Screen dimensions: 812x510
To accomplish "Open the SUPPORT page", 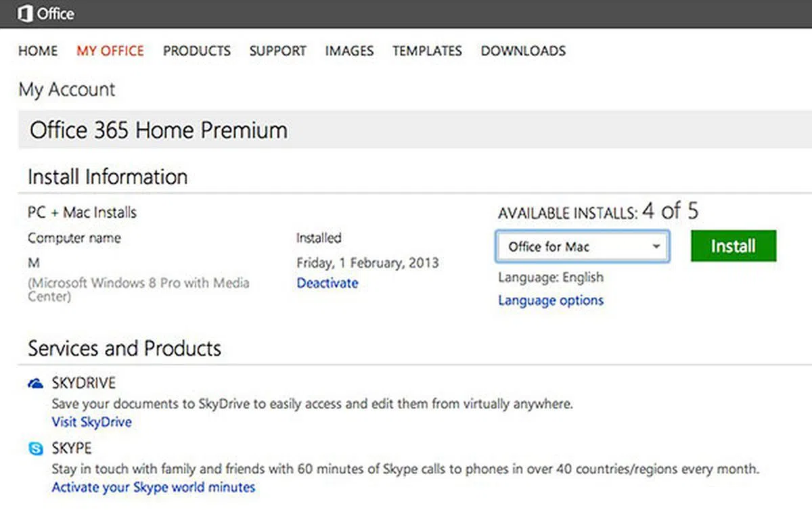I will [277, 51].
